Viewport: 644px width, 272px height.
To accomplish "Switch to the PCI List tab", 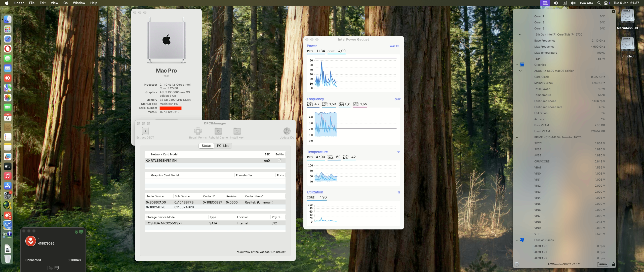I will [223, 146].
